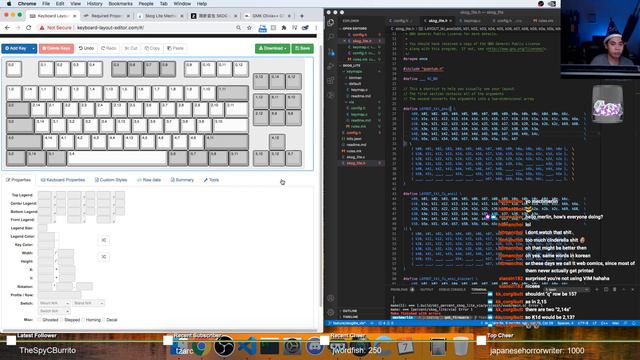Open the VS Code Accounts icon
640x360 pixels.
pyautogui.click(x=331, y=298)
